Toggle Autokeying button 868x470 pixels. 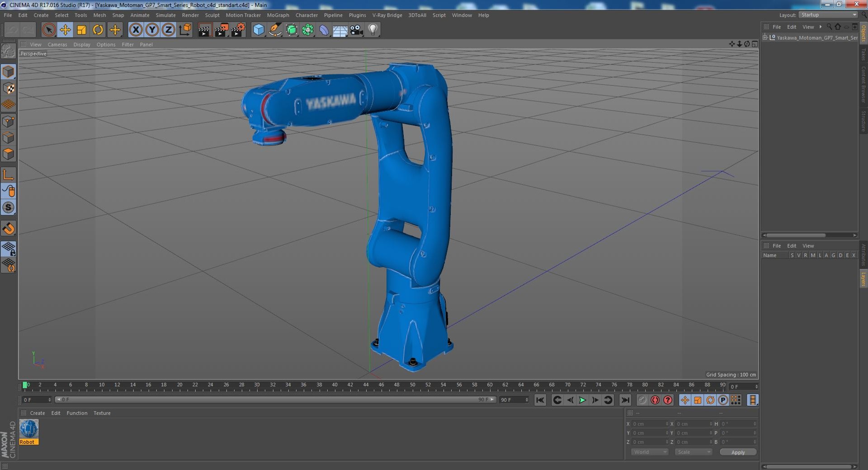click(x=655, y=400)
